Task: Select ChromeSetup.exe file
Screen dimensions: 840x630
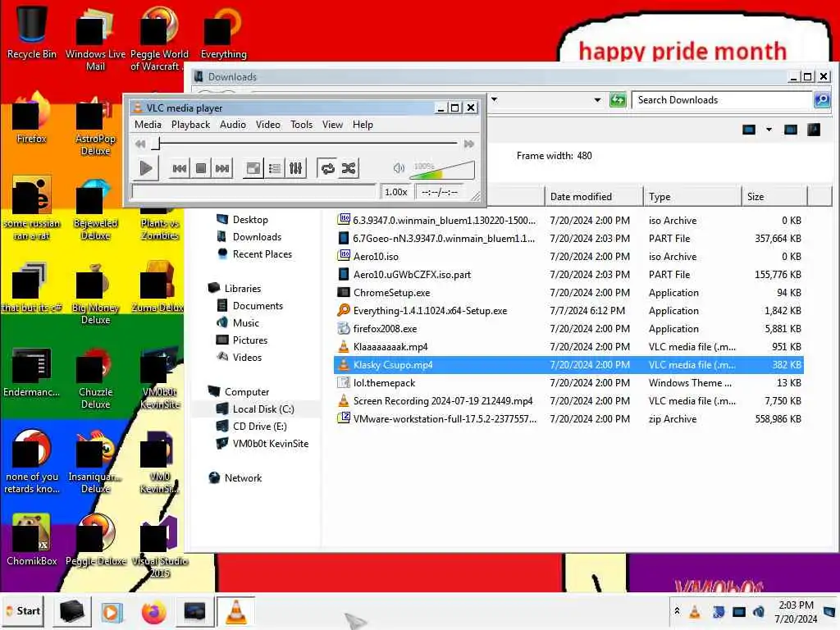Action: [x=569, y=293]
